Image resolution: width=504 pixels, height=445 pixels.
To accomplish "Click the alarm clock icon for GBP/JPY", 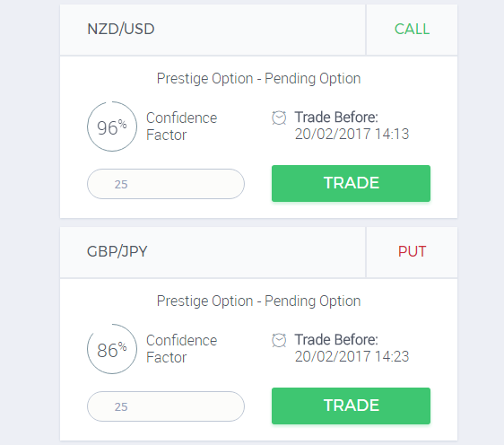I will click(x=279, y=340).
